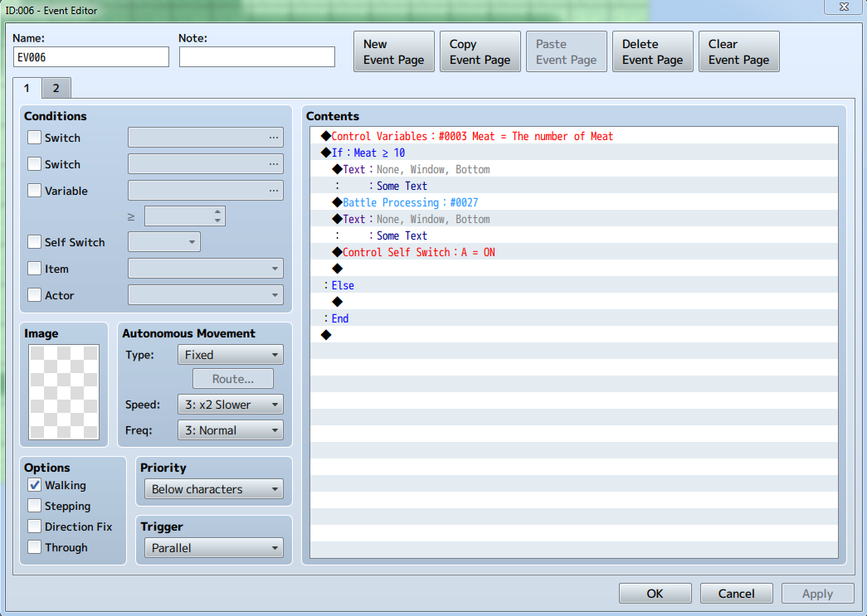Select the Control Variables #0003 Meat line
Screen dimensions: 867x616
[x=574, y=136]
